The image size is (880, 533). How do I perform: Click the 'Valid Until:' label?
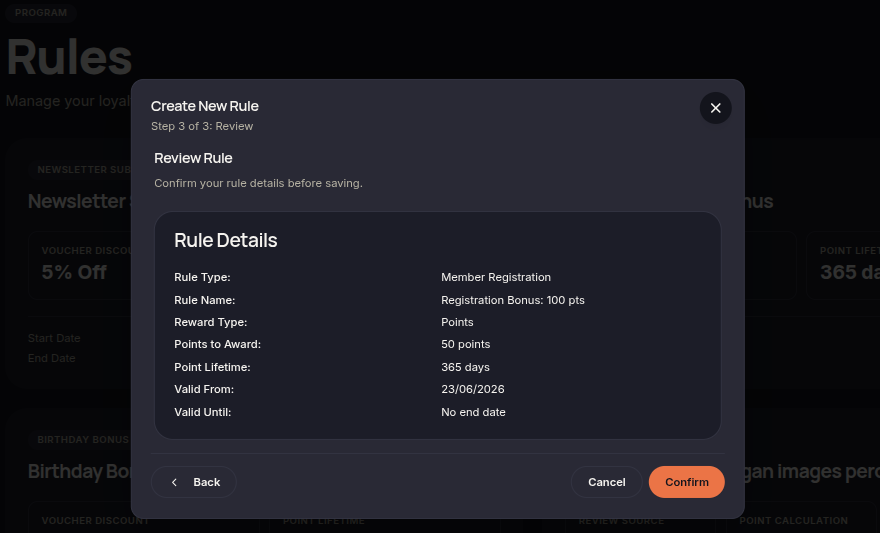pos(203,412)
